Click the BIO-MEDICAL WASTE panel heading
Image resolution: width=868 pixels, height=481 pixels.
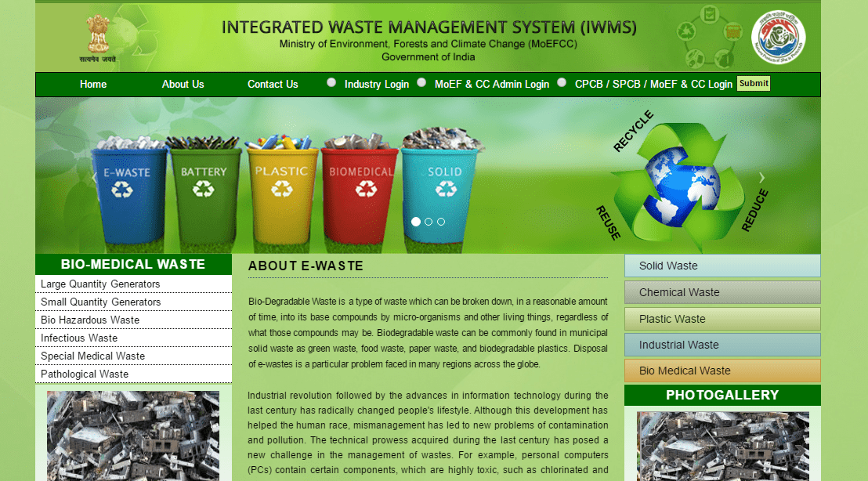133,265
